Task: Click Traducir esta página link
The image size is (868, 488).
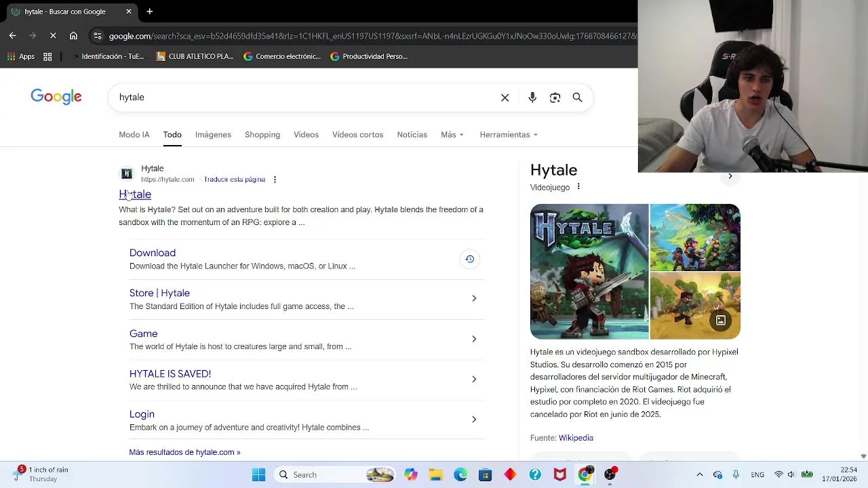Action: (235, 180)
